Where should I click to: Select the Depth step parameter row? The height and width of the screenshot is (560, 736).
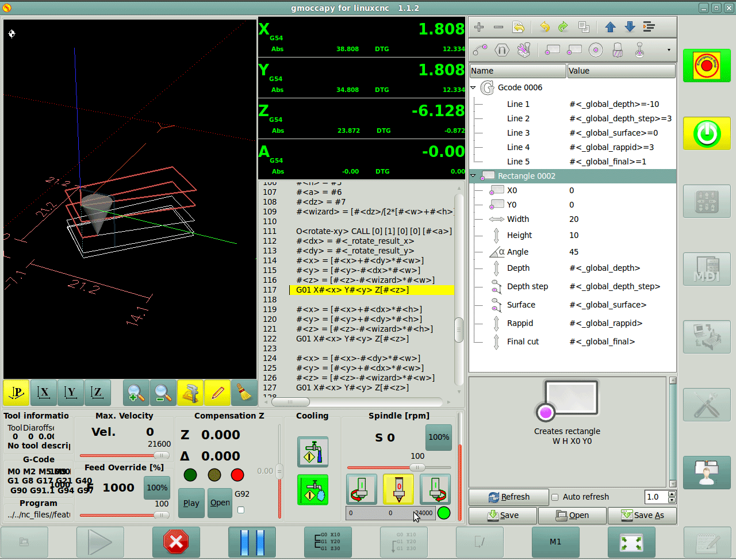click(x=527, y=286)
